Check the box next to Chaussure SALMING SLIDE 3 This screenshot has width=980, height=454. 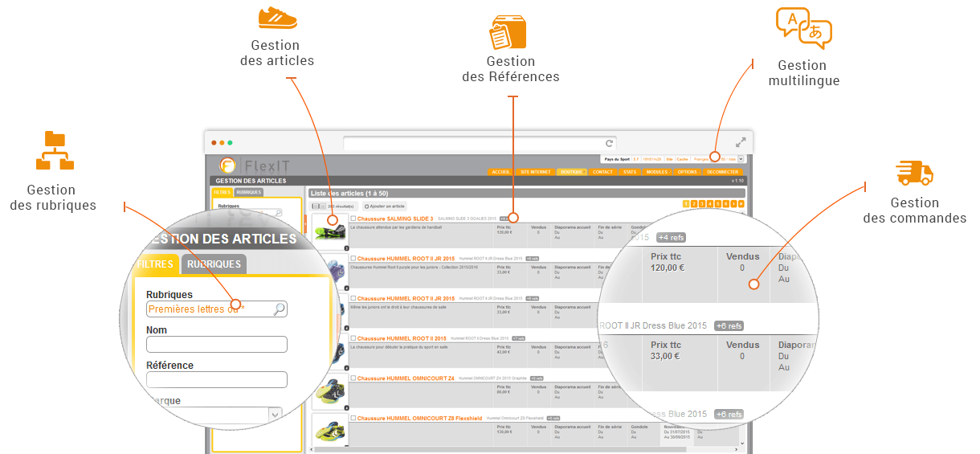pos(353,219)
